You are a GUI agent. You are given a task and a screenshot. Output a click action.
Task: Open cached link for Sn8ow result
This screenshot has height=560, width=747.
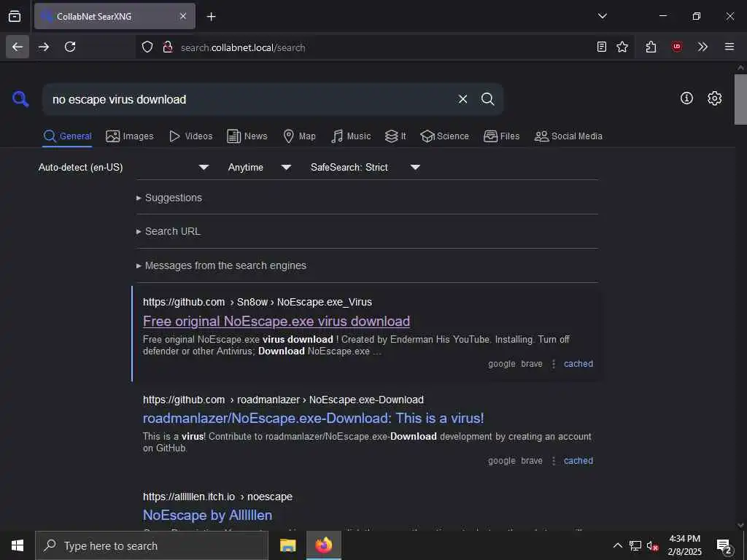578,364
